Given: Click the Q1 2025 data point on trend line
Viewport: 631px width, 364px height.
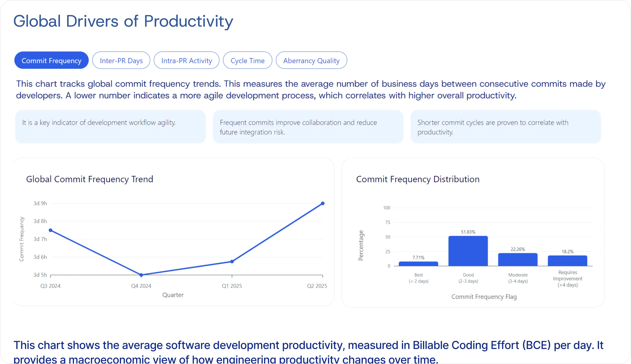Looking at the screenshot, I should coord(232,261).
